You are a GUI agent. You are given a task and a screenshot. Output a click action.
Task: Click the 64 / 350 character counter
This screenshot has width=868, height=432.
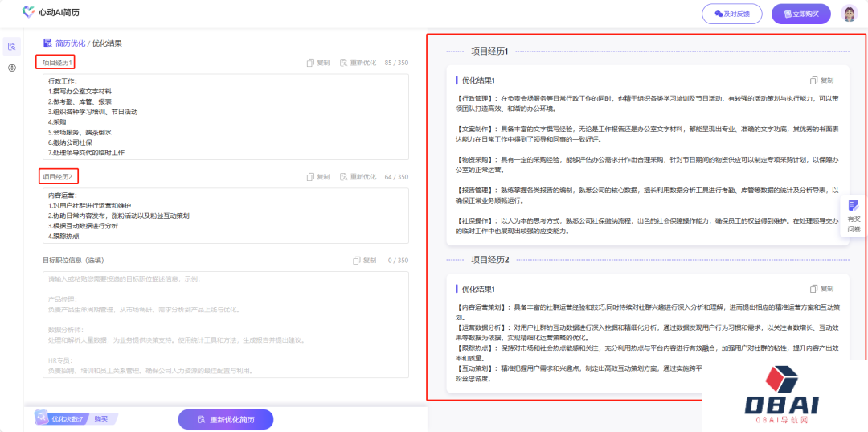(x=396, y=177)
